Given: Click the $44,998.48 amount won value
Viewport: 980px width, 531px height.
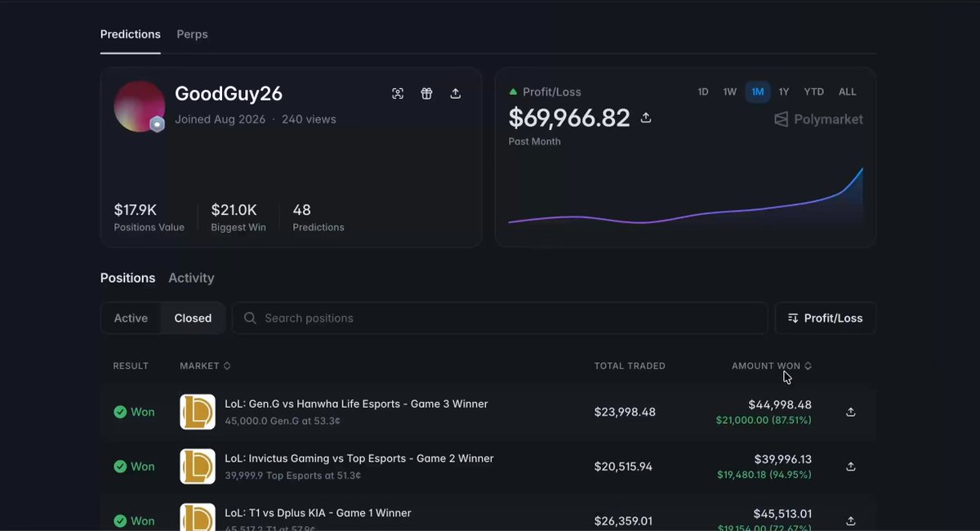Looking at the screenshot, I should pyautogui.click(x=780, y=404).
